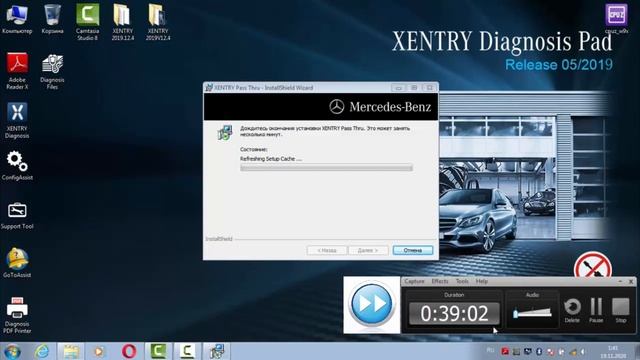Open the Recycle Bin desktop icon
The width and height of the screenshot is (640, 360).
(x=52, y=19)
